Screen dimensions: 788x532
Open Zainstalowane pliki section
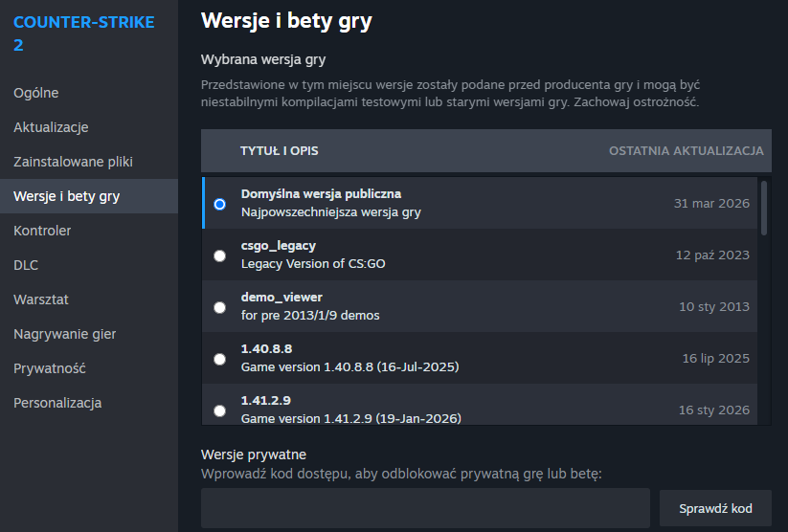[x=73, y=162]
